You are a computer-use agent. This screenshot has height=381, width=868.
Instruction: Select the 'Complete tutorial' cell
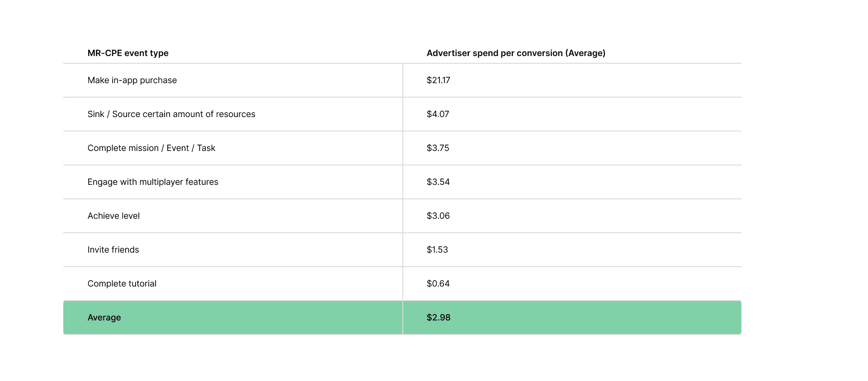click(122, 283)
